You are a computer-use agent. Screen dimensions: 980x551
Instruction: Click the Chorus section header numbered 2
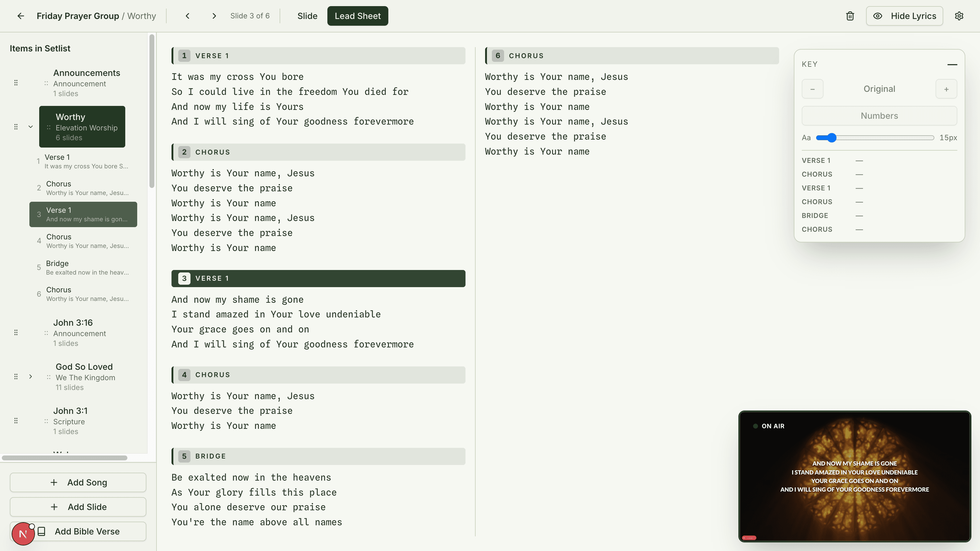click(318, 152)
